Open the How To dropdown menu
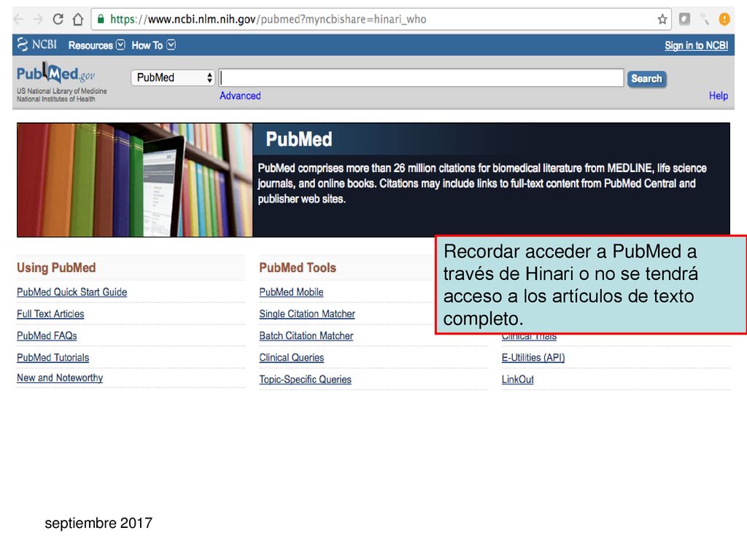Image resolution: width=747 pixels, height=560 pixels. tap(153, 45)
